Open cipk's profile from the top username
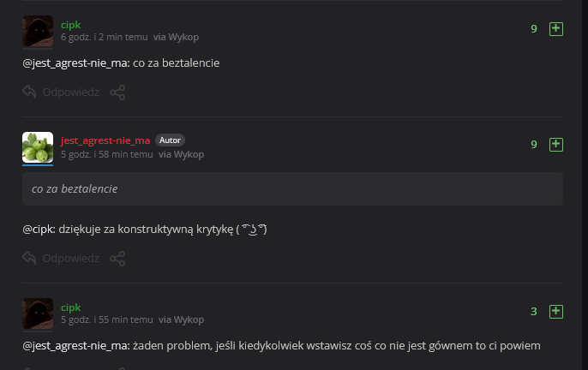 click(70, 25)
